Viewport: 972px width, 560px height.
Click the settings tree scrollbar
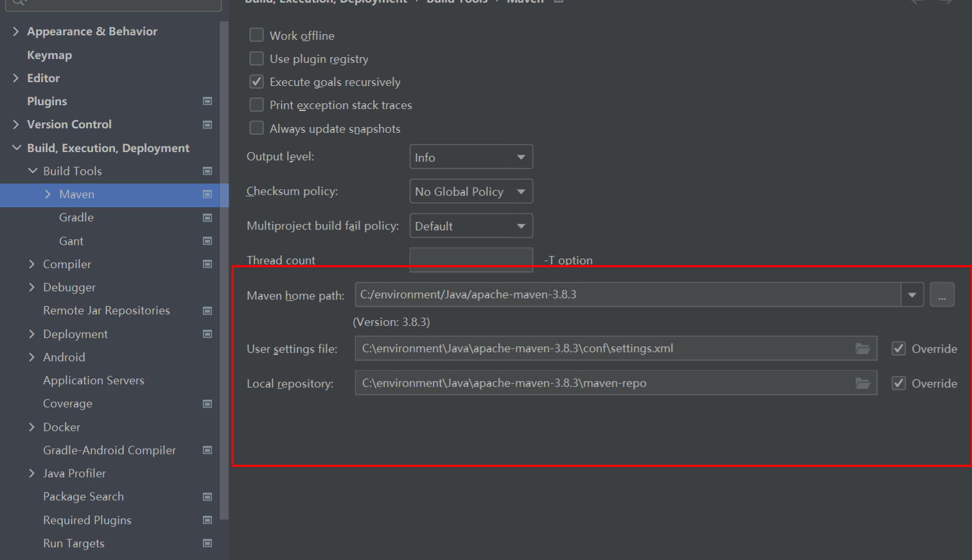pyautogui.click(x=224, y=269)
